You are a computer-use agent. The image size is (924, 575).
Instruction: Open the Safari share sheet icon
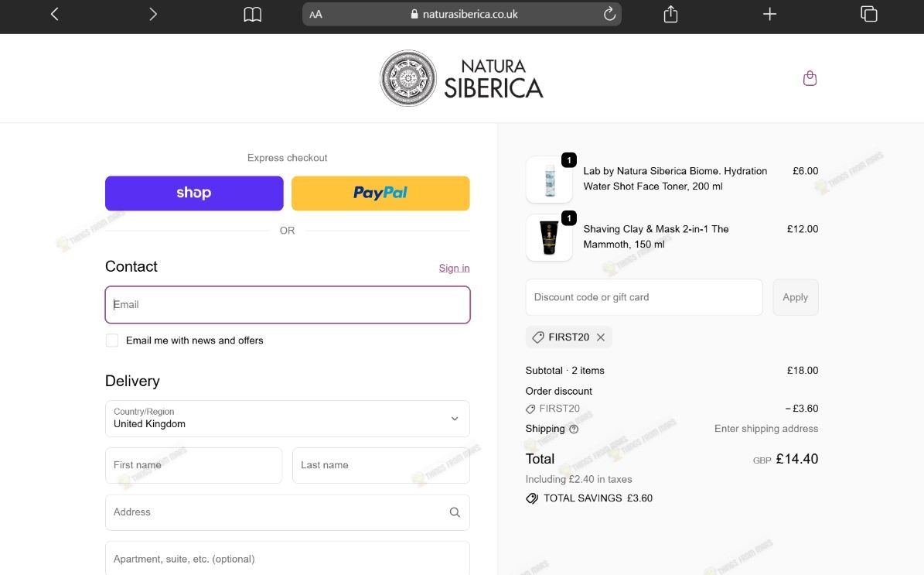(x=670, y=14)
